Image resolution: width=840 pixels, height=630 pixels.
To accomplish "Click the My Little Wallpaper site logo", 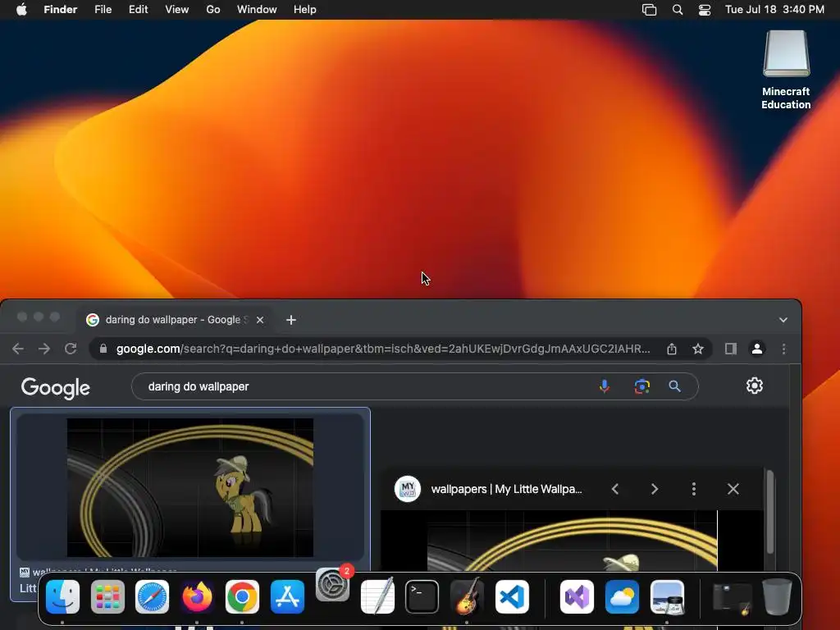I will tap(408, 489).
